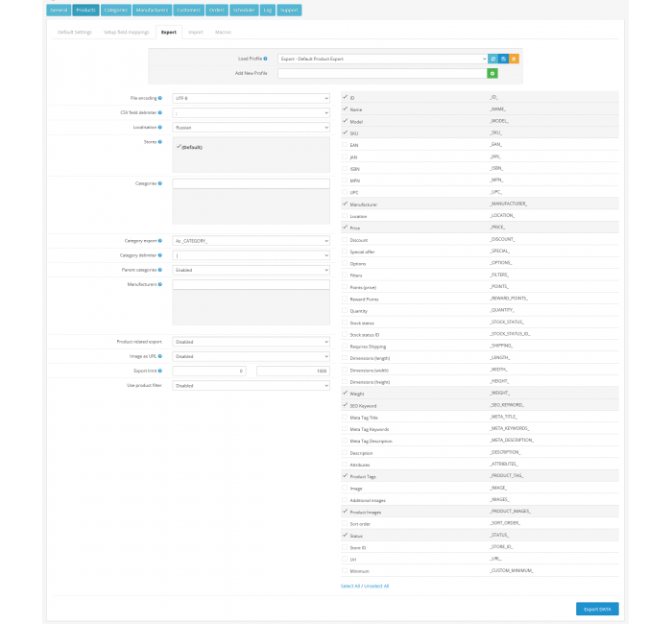
Task: Click help icon next to File encoding
Action: [x=160, y=98]
